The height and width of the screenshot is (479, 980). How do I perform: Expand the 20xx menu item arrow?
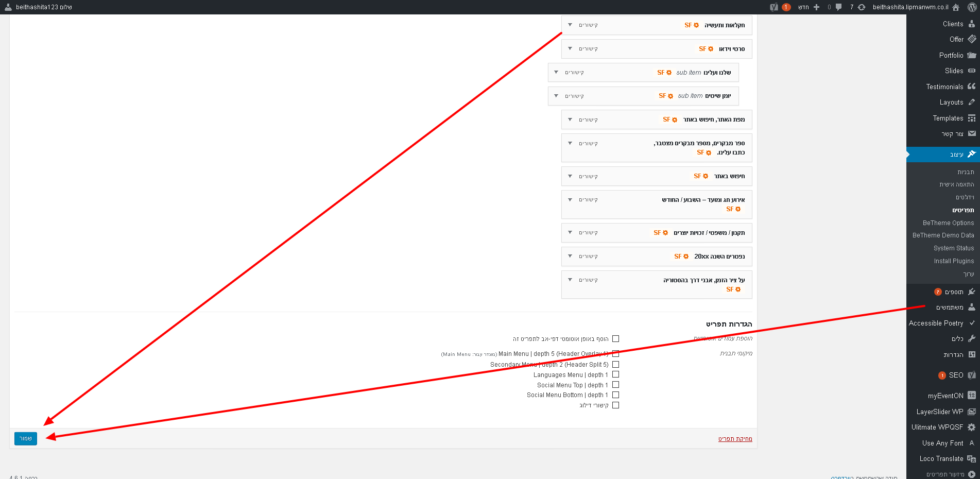pos(570,256)
